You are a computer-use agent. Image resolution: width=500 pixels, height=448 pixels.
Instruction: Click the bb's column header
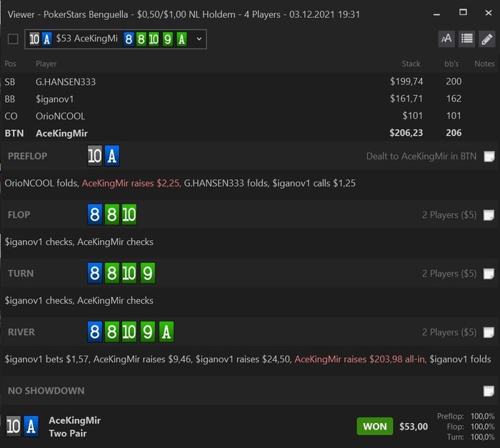(x=451, y=64)
